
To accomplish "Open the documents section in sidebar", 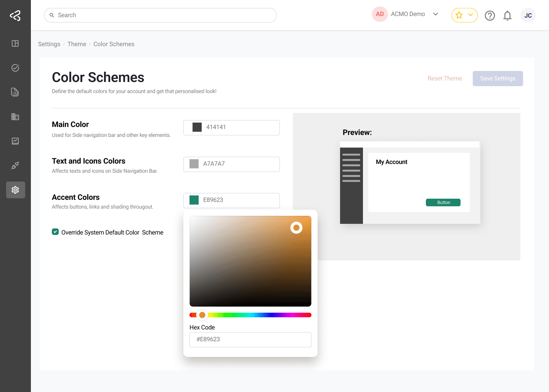I will 15,92.
